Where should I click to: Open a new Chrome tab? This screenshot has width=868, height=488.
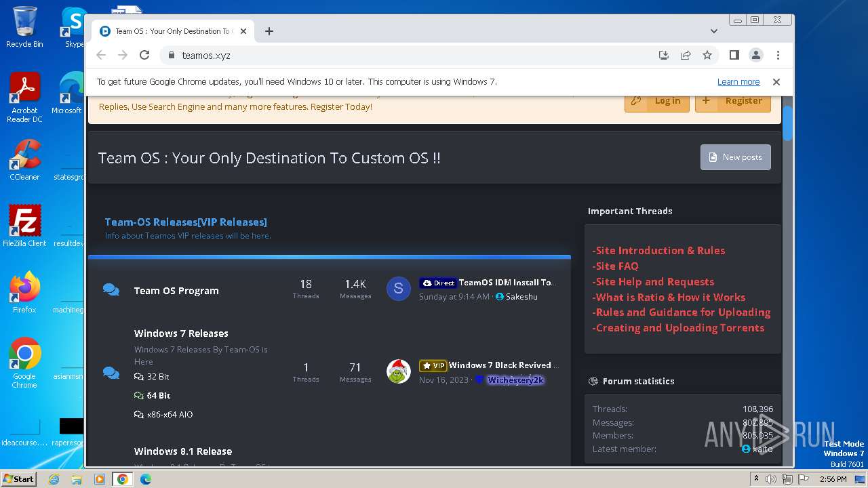[x=269, y=31]
